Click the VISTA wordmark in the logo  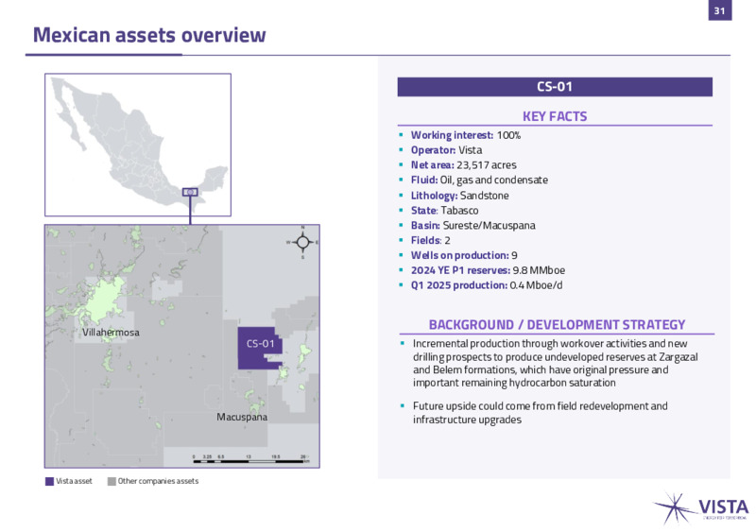(x=724, y=507)
